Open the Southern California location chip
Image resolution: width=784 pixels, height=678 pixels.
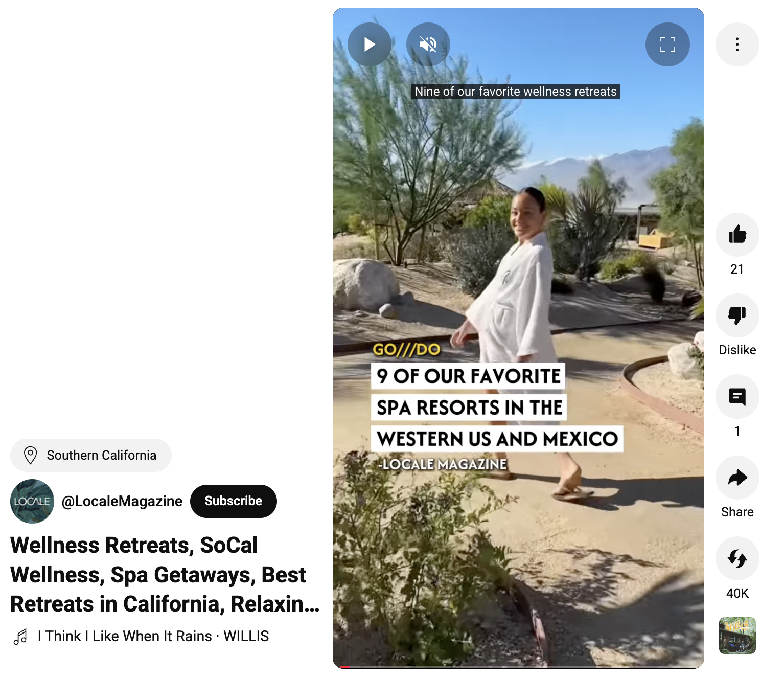point(91,455)
